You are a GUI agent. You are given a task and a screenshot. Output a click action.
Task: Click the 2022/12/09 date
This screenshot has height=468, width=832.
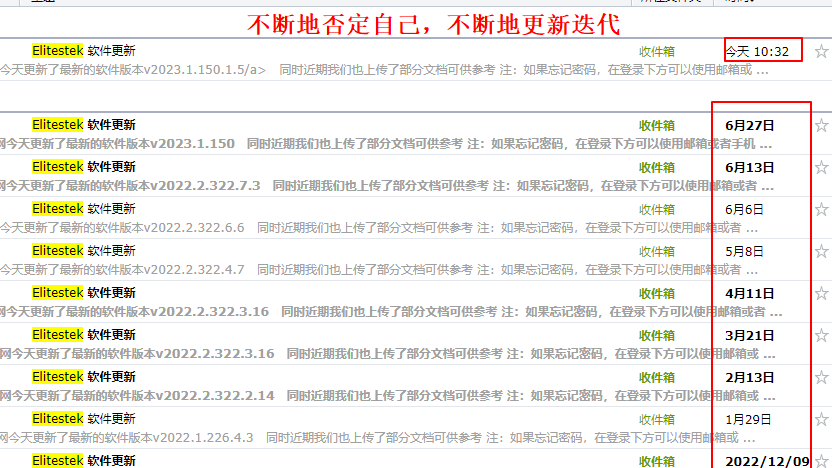point(767,461)
